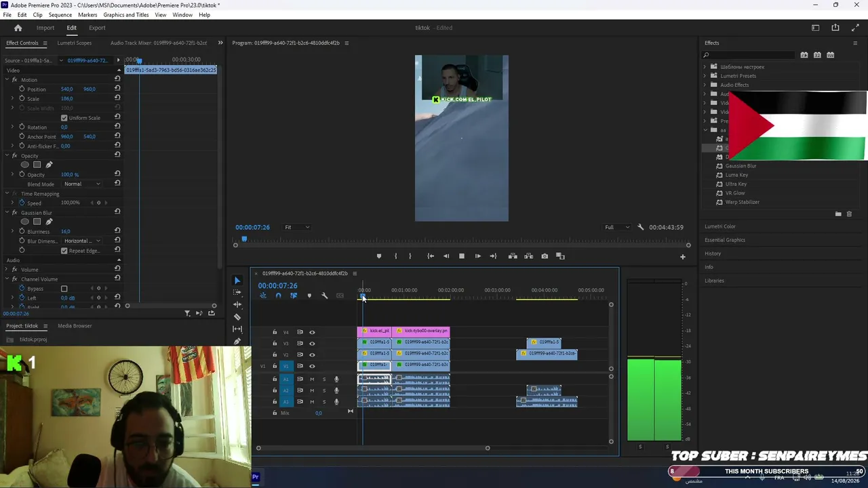
Task: Collapse the Motion effect properties
Action: pos(7,80)
